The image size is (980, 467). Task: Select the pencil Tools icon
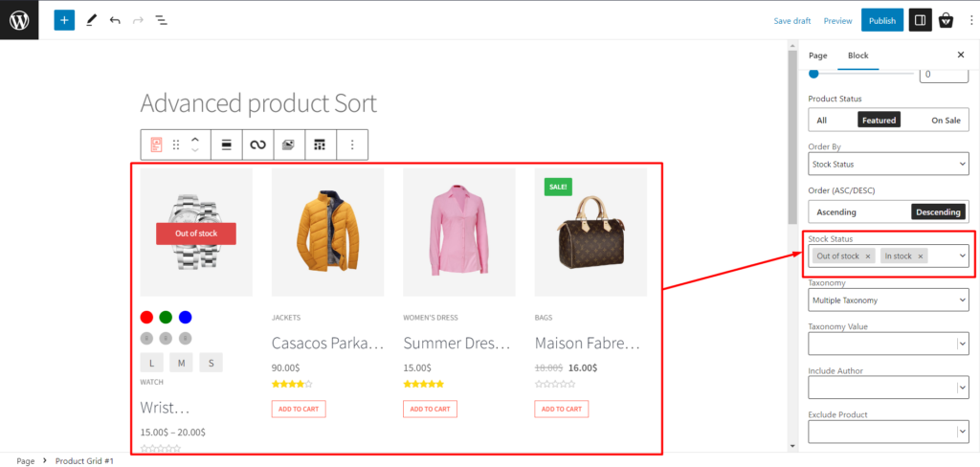click(x=92, y=20)
